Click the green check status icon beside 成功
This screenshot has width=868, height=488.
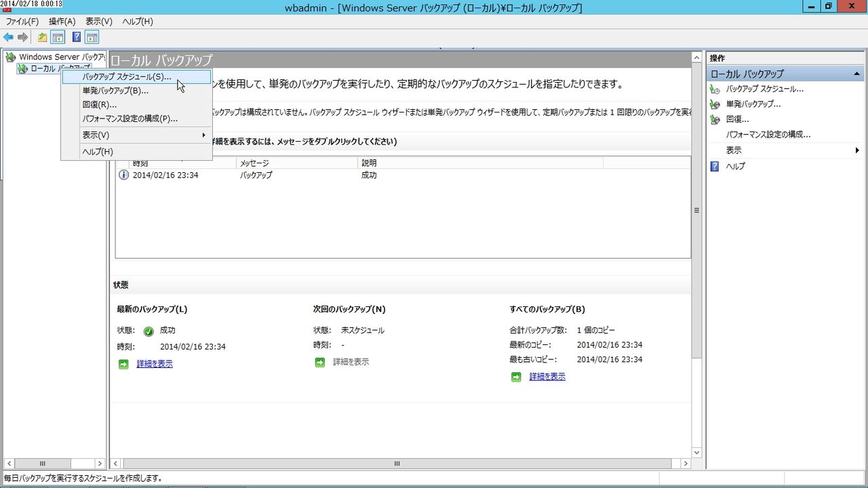pyautogui.click(x=149, y=331)
